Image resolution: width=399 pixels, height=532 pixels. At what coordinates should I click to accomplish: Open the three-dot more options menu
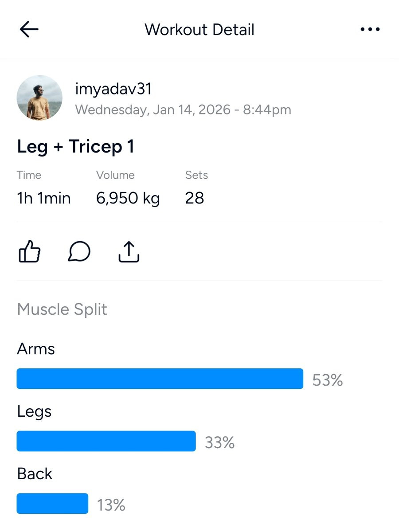click(x=370, y=30)
